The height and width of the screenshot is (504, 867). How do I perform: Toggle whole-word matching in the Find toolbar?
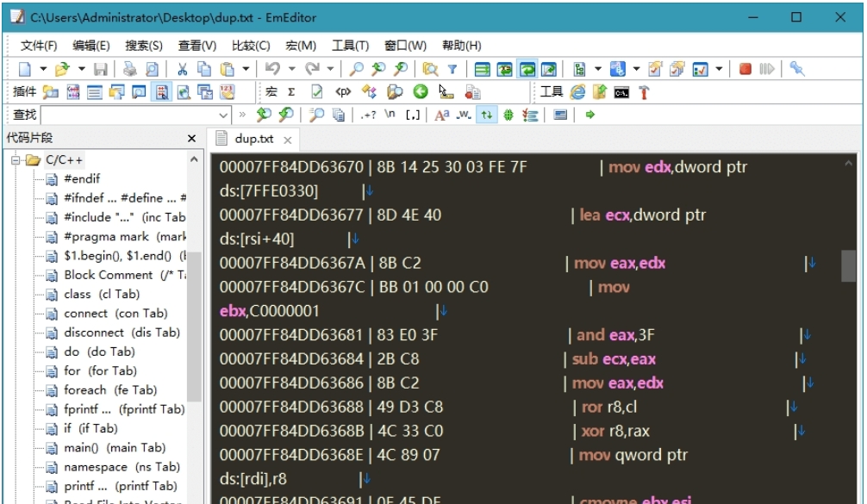coord(463,114)
